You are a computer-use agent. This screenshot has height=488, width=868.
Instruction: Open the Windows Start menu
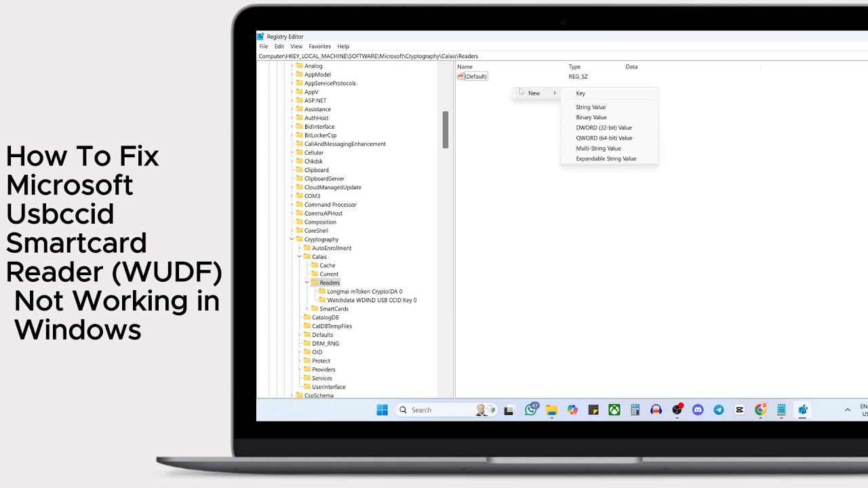382,410
